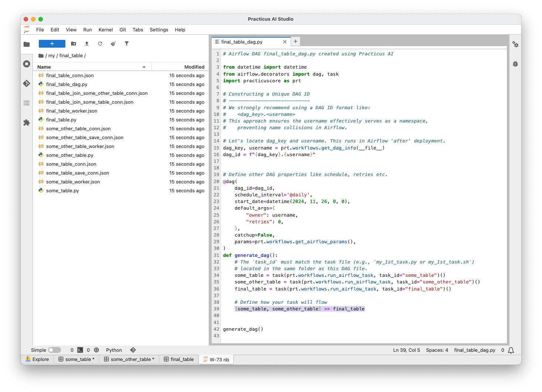Image resolution: width=542 pixels, height=392 pixels.
Task: Open the Kernel menu
Action: click(x=106, y=30)
